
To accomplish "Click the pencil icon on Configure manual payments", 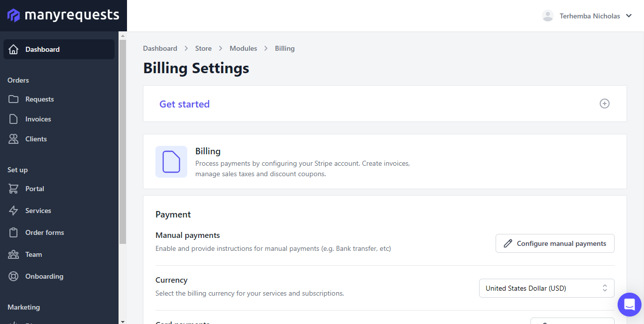I will pos(508,243).
